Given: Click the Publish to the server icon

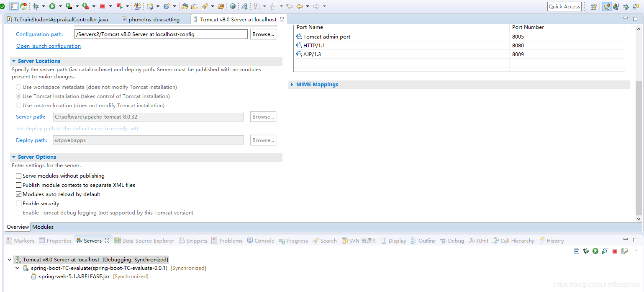Looking at the screenshot, I should pyautogui.click(x=624, y=251).
